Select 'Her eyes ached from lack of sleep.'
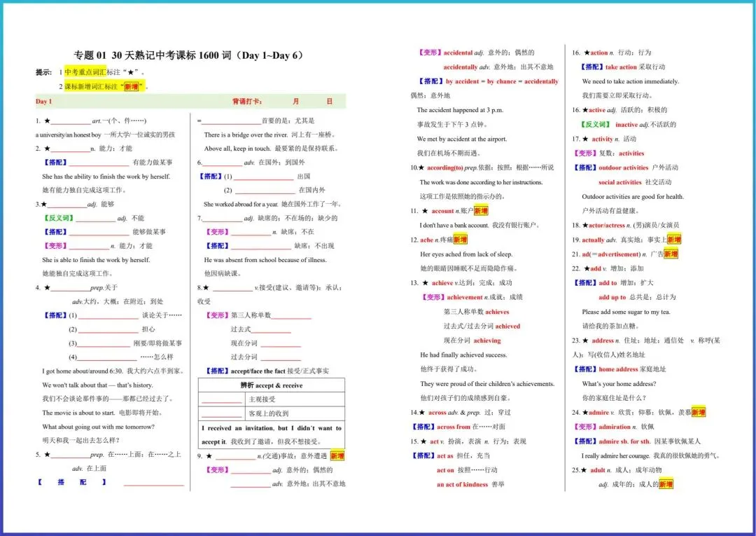The image size is (756, 536). (x=466, y=254)
